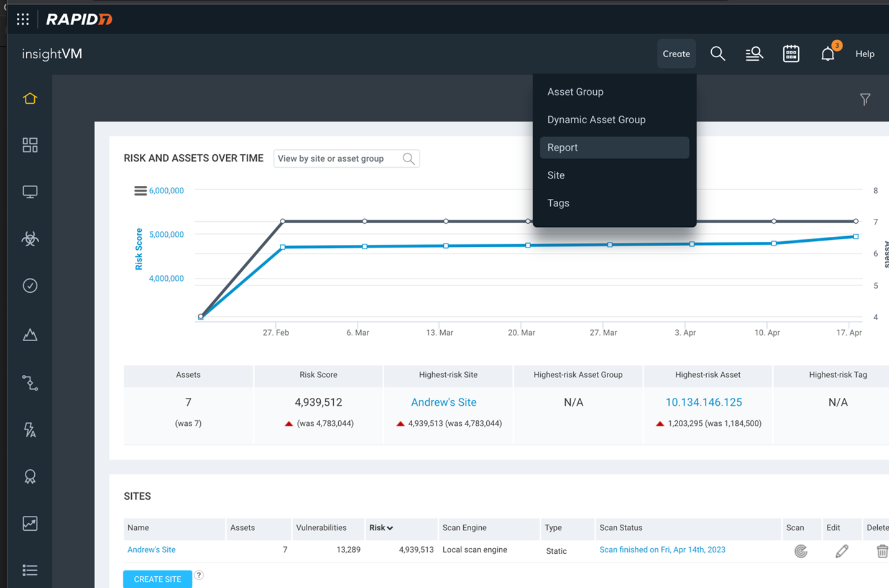The height and width of the screenshot is (588, 889).
Task: Click the 17 Apr risk score data point
Action: [856, 237]
